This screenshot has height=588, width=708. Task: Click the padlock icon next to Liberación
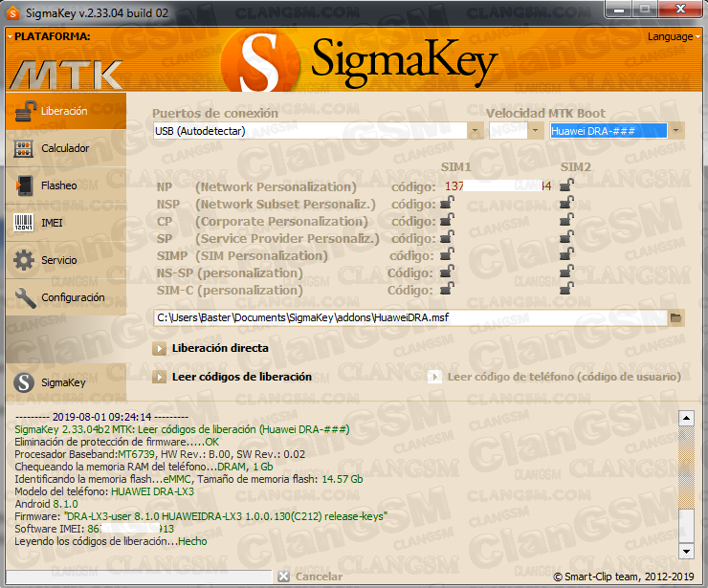point(25,111)
